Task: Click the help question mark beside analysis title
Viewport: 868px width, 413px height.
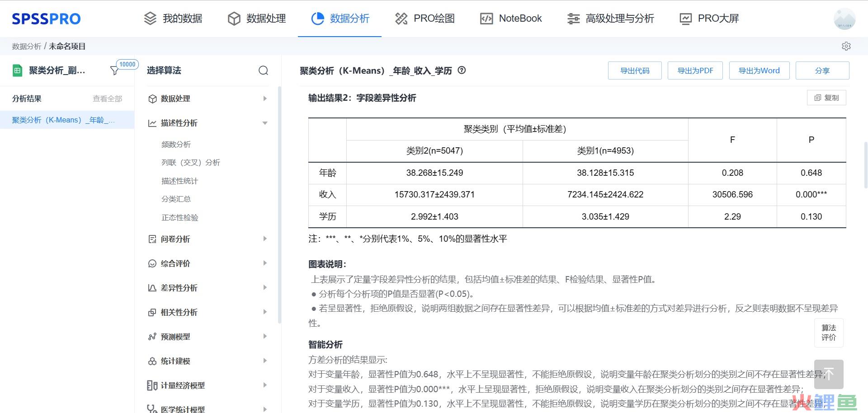Action: tap(462, 70)
